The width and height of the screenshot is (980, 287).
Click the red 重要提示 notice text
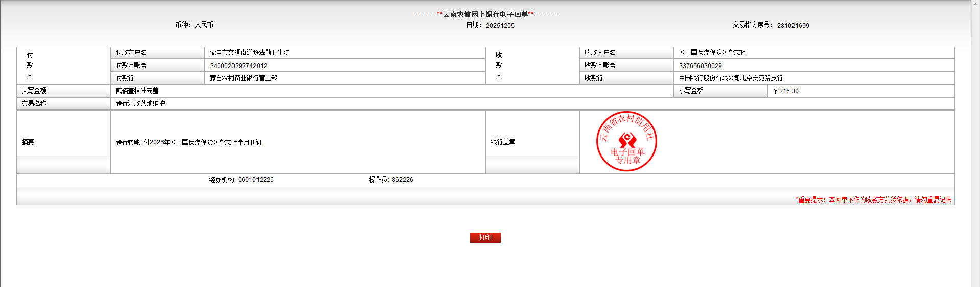click(873, 200)
